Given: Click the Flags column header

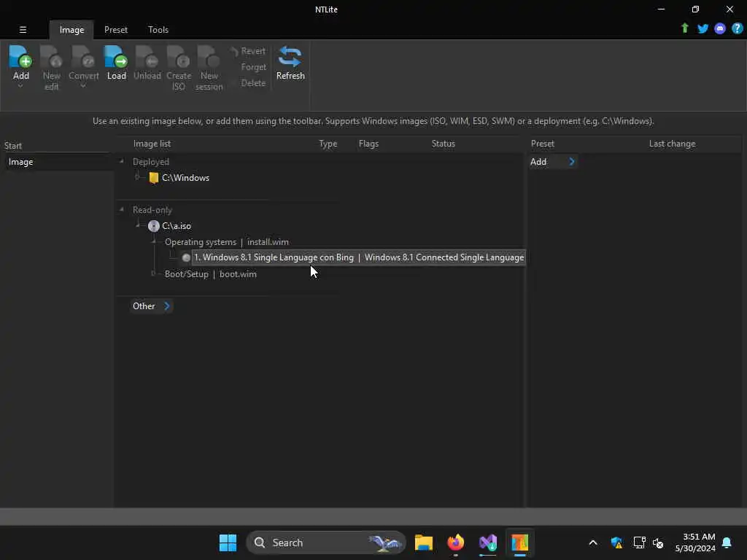Looking at the screenshot, I should (368, 144).
